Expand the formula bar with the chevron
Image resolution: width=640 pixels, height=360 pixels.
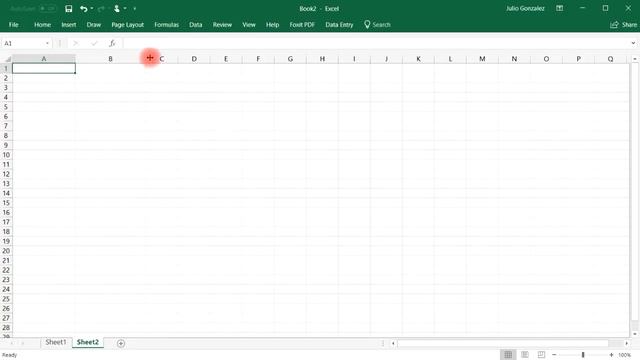[633, 43]
